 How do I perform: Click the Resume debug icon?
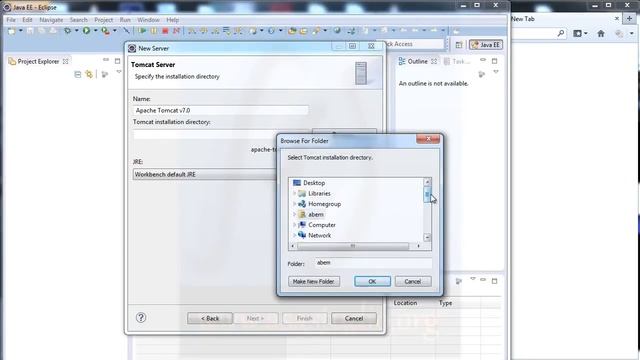[x=142, y=31]
